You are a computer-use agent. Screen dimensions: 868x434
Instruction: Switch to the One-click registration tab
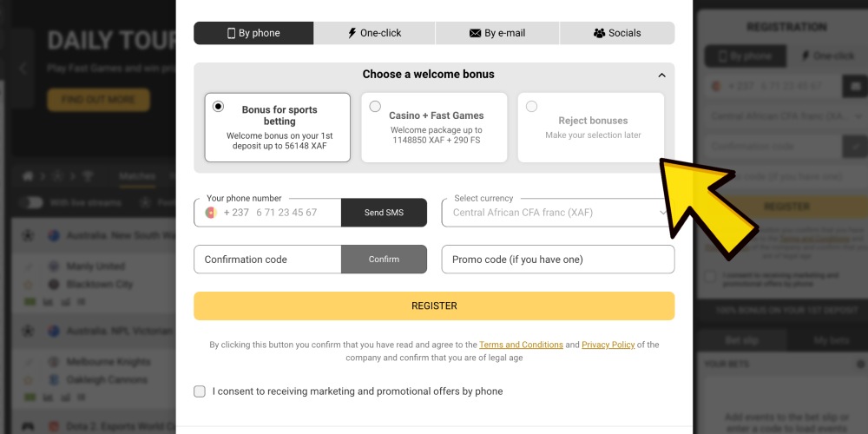375,33
